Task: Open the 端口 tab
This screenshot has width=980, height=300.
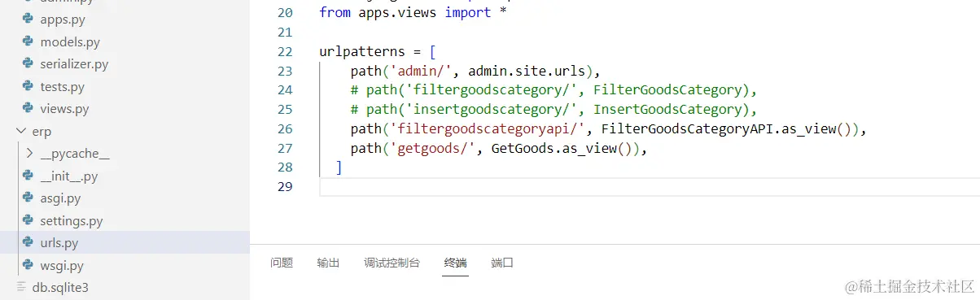Action: (x=502, y=263)
